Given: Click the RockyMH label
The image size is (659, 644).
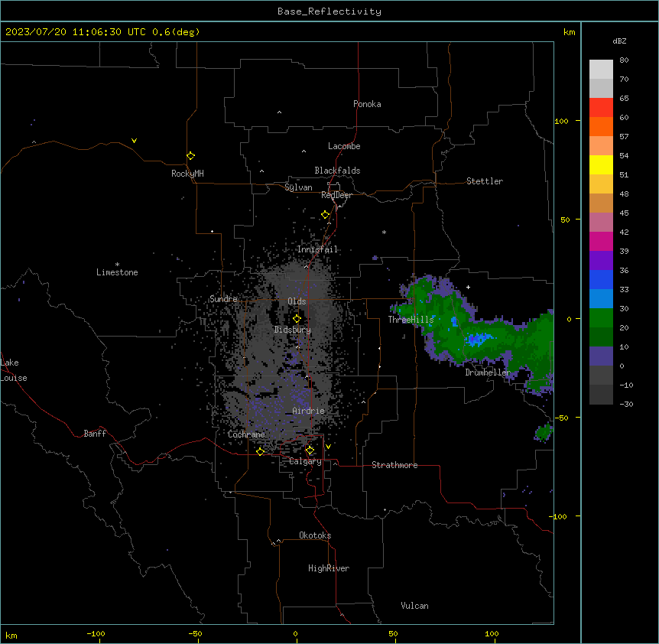Looking at the screenshot, I should [x=187, y=174].
